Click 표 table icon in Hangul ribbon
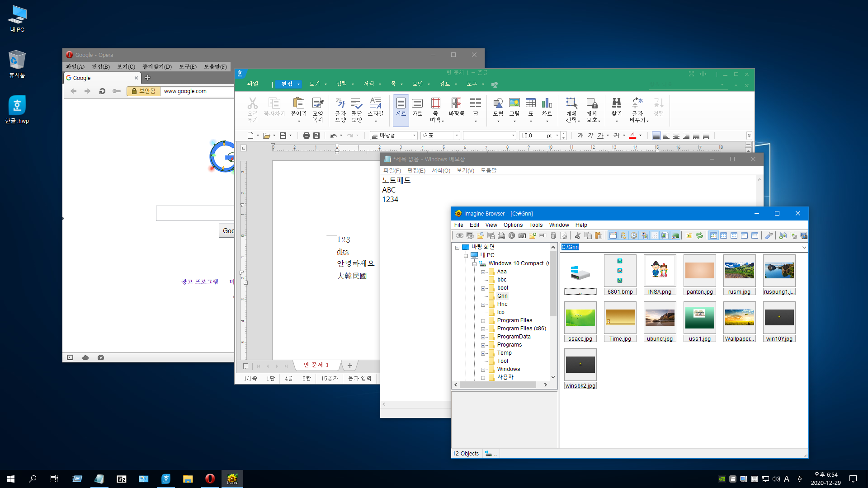This screenshot has width=868, height=488. 531,110
